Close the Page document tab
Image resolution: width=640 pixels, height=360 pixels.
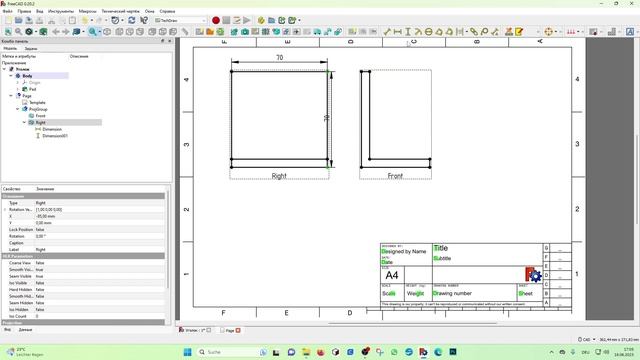(238, 330)
